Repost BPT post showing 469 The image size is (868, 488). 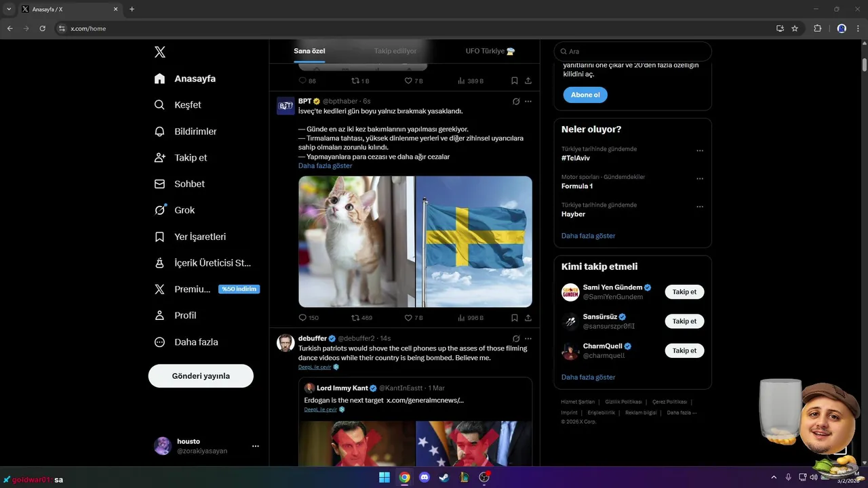[361, 318]
